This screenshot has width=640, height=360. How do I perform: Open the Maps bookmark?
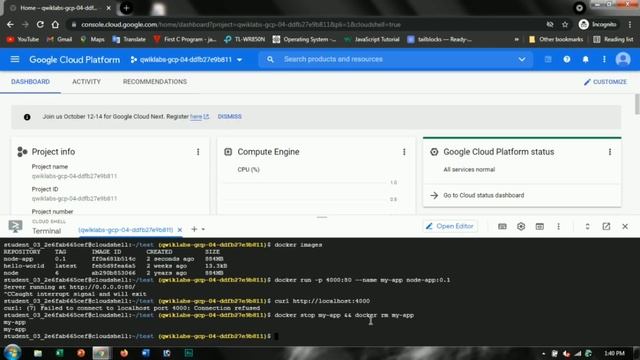pyautogui.click(x=92, y=40)
